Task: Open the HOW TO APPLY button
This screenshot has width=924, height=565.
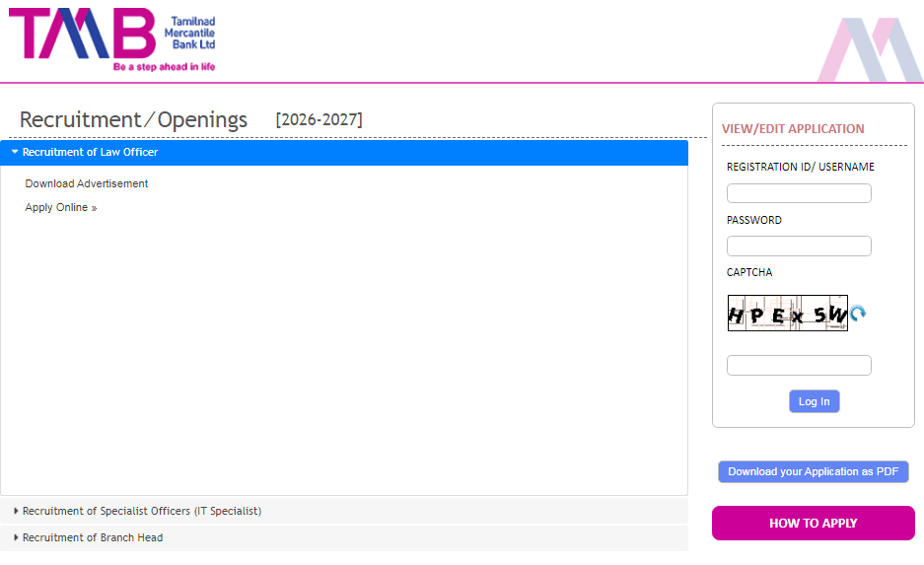Action: point(813,524)
